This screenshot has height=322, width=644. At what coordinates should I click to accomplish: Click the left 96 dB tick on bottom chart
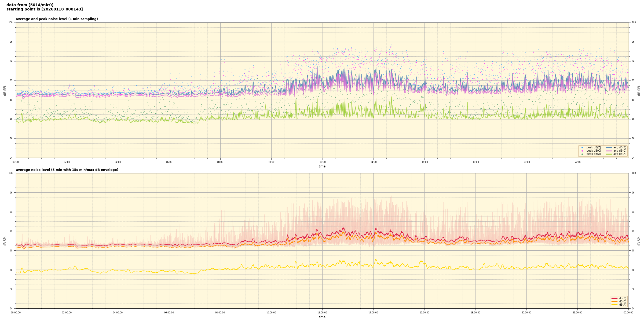11,192
